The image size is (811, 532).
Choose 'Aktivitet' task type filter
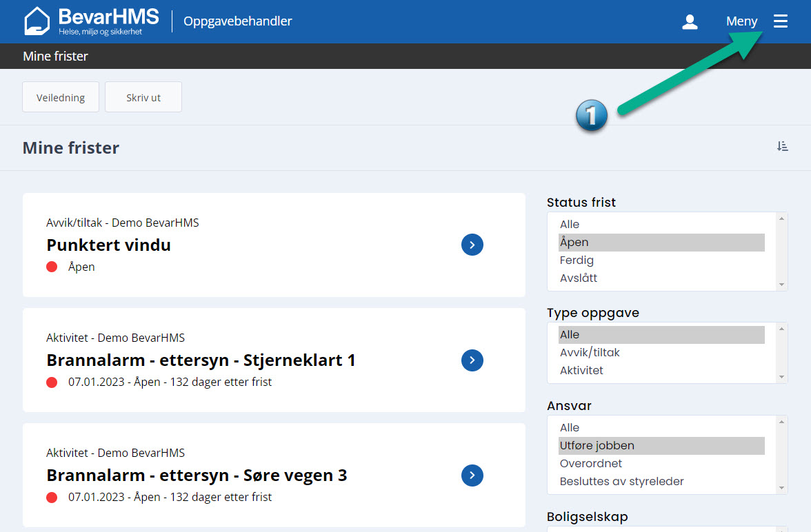pyautogui.click(x=581, y=370)
